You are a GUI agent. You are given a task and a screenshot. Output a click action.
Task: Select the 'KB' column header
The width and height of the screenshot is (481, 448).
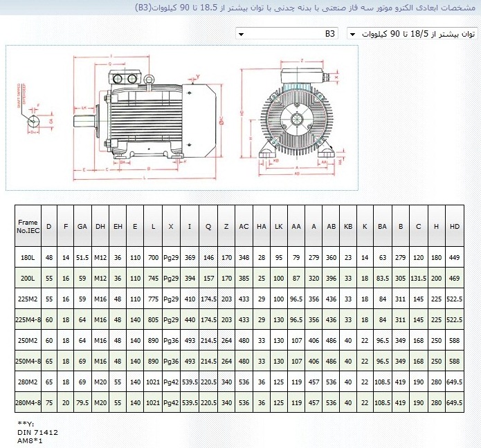tap(348, 226)
